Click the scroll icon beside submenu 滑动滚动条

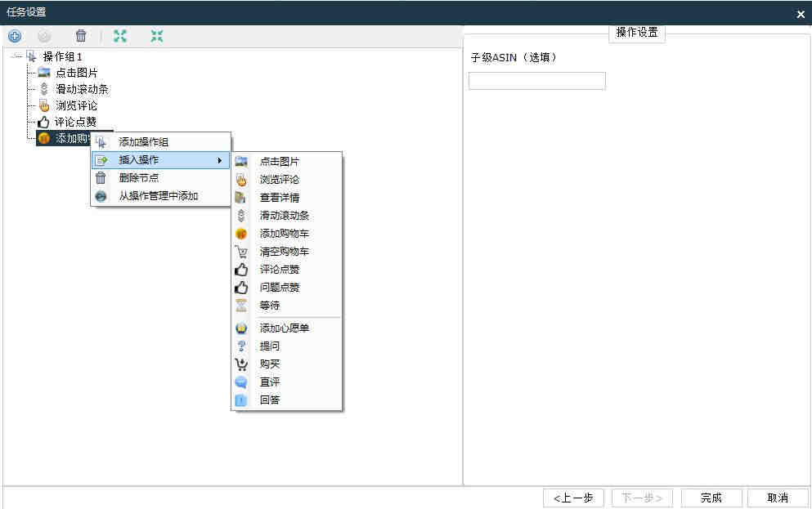[241, 215]
